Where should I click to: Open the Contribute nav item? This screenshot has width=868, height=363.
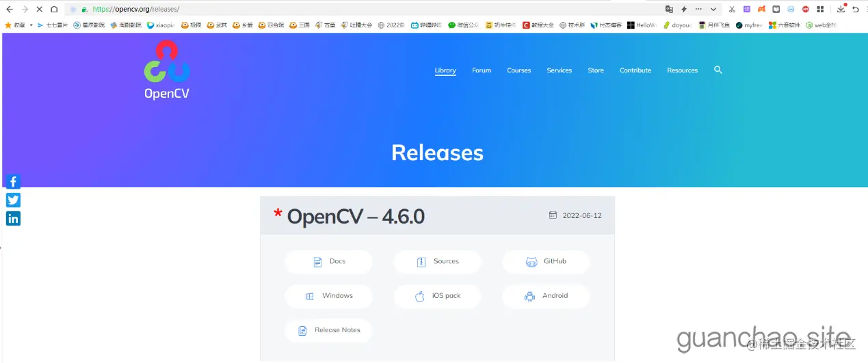click(635, 70)
